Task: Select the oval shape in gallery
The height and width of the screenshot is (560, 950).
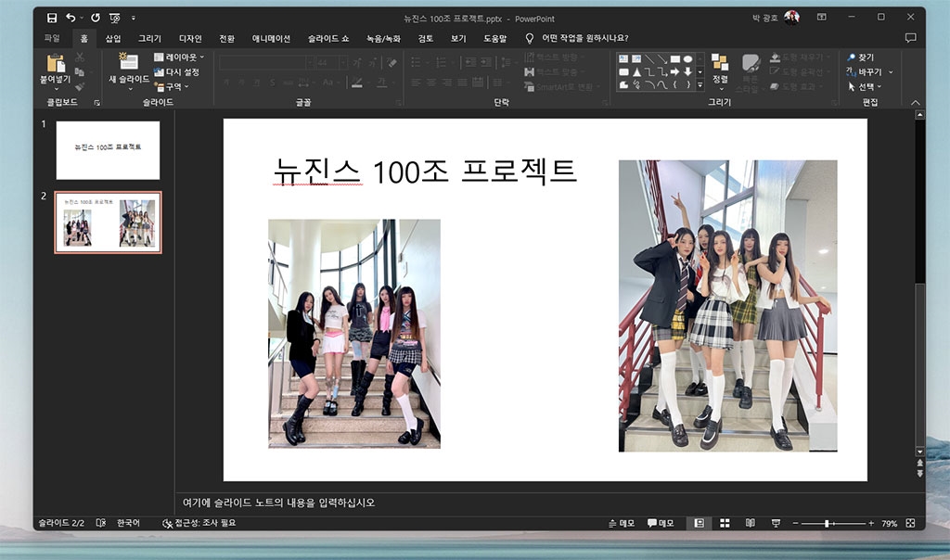Action: 687,58
